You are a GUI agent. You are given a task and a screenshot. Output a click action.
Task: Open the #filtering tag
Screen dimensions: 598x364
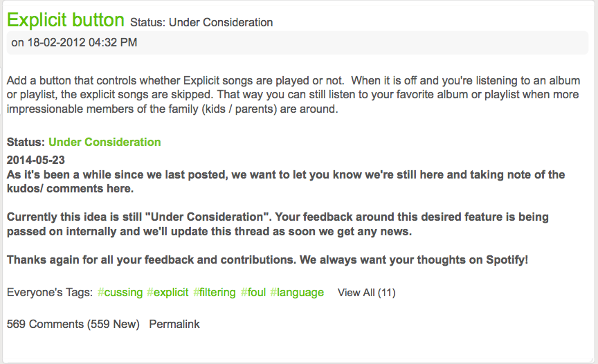(x=215, y=293)
